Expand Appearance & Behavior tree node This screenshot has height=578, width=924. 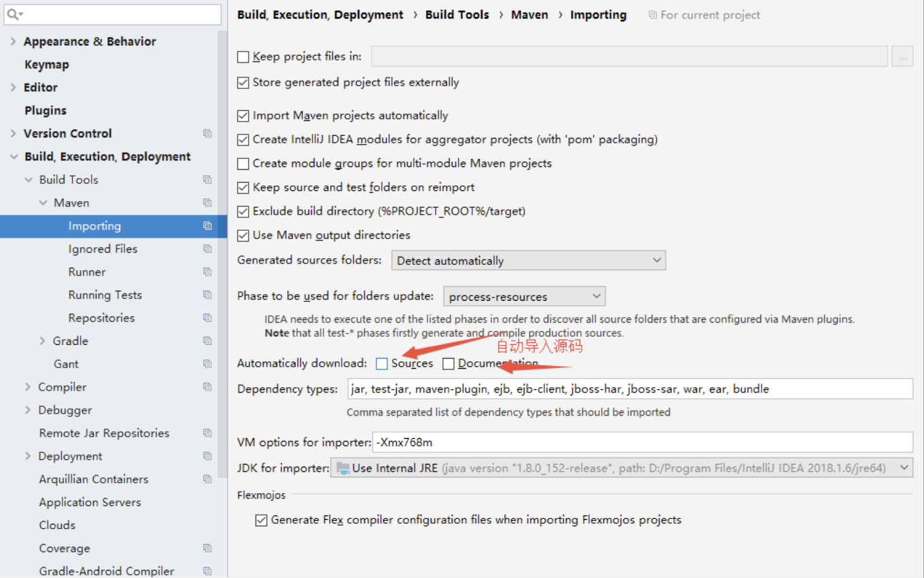click(13, 41)
